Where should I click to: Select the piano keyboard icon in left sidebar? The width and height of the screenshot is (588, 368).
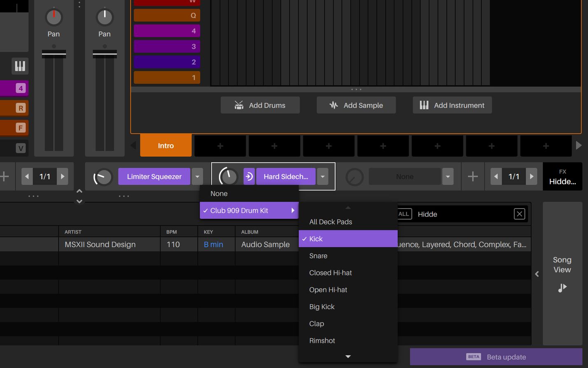pos(20,66)
